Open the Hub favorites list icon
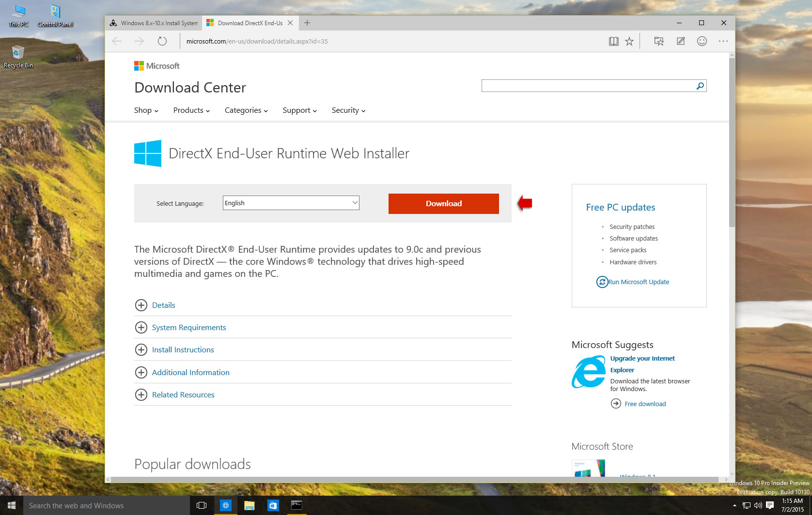Image resolution: width=812 pixels, height=515 pixels. [658, 41]
